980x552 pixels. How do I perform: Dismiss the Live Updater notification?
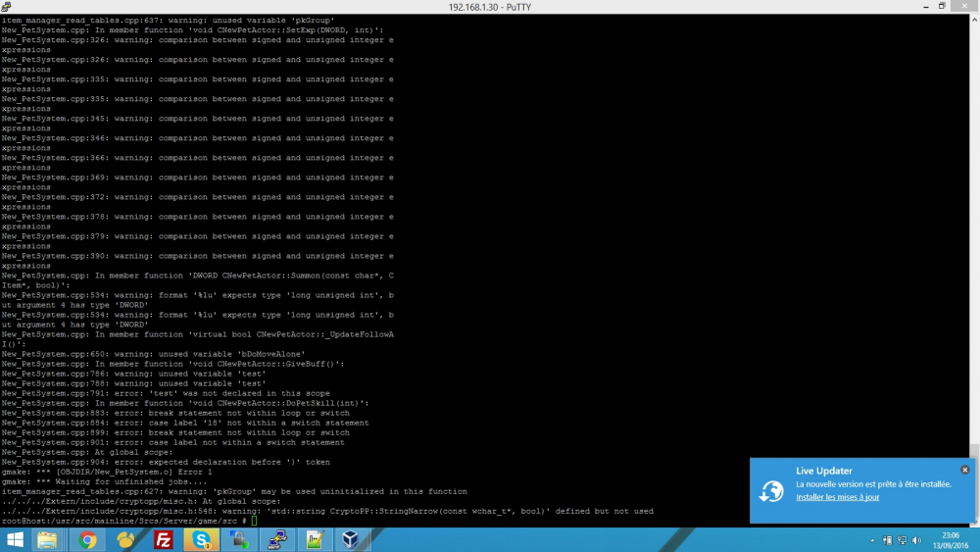965,470
